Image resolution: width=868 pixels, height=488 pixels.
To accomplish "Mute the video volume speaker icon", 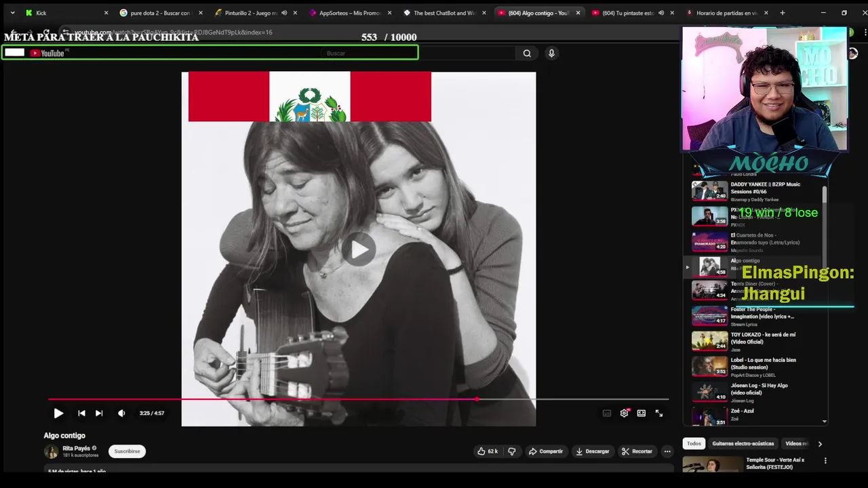I will 121,413.
